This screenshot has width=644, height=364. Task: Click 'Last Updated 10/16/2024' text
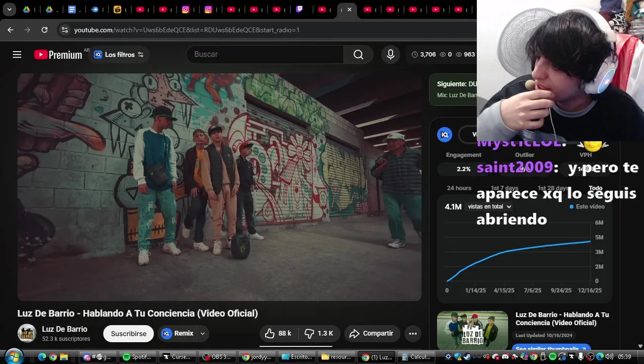[x=543, y=335]
